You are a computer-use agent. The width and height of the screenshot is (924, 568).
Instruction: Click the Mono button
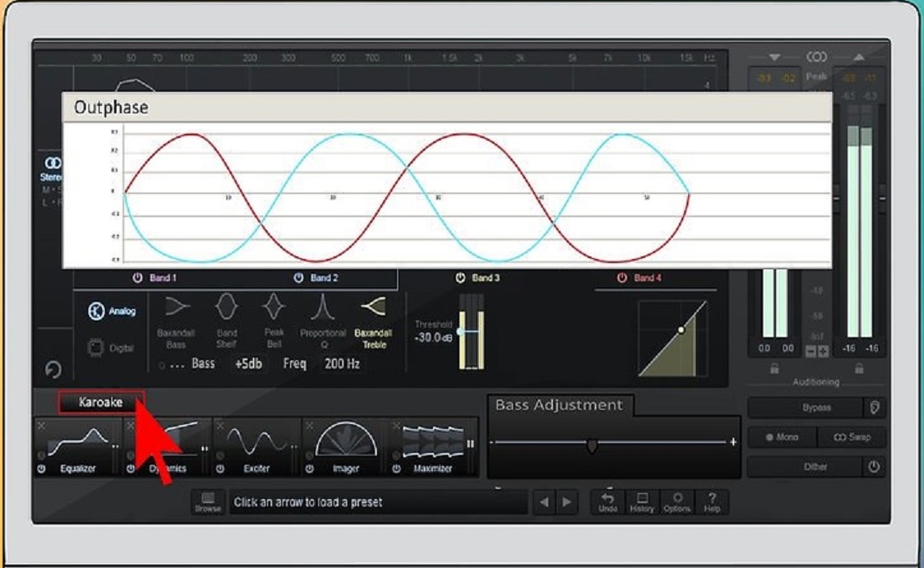point(782,437)
